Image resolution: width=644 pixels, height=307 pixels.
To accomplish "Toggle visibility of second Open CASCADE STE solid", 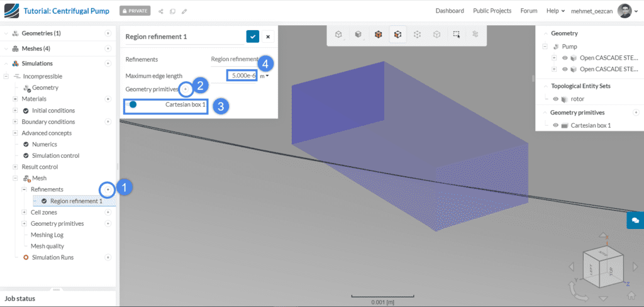I will coord(565,69).
